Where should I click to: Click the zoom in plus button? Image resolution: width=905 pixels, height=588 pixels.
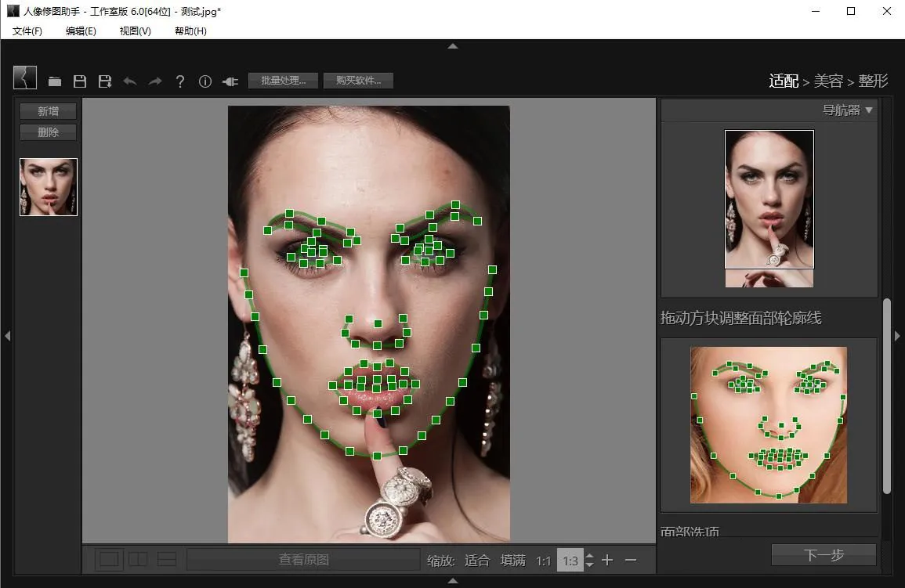(607, 560)
